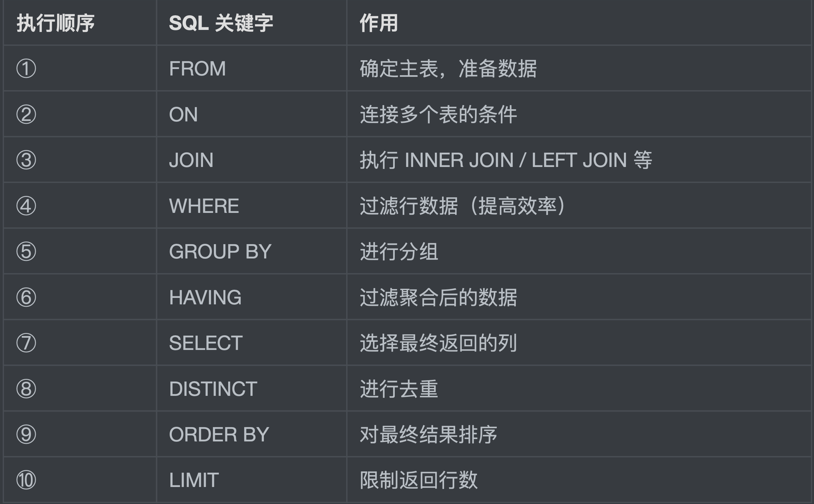Click the circled number ⑤ cell
Screen dimensions: 814x504
[x=26, y=252]
